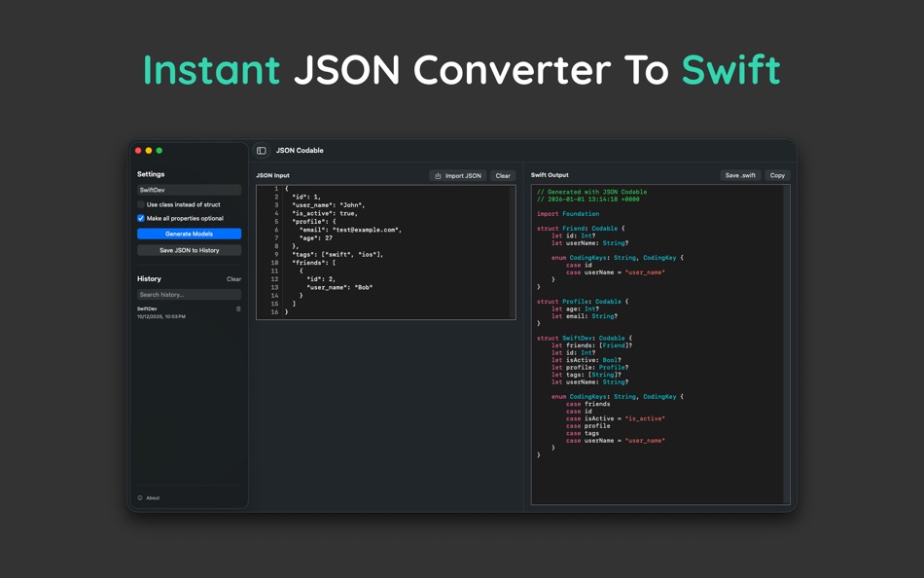This screenshot has width=924, height=578.
Task: Click the Generate Models button
Action: point(188,234)
